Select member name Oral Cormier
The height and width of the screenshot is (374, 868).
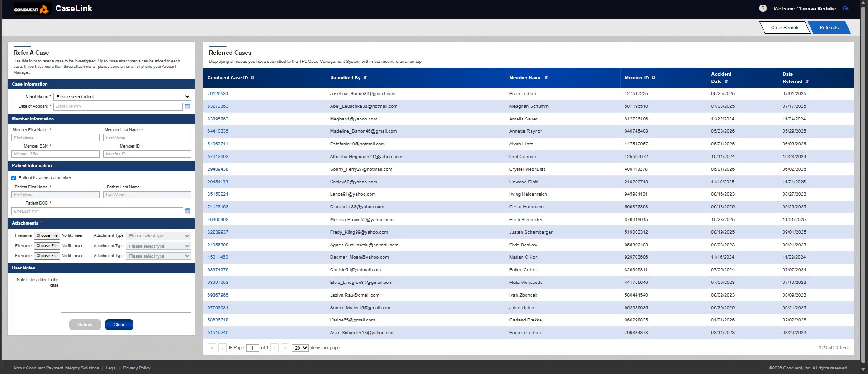click(522, 157)
